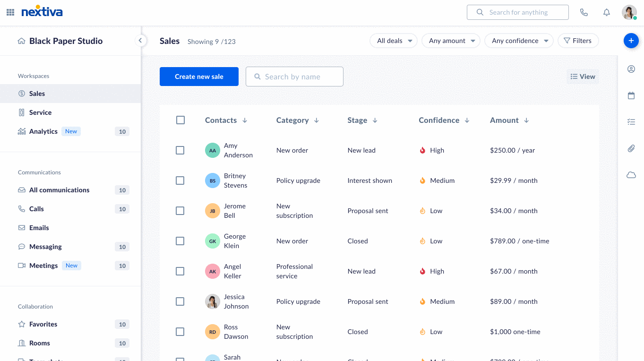The width and height of the screenshot is (644, 361).
Task: Open the attachments paperclip icon
Action: click(x=631, y=148)
